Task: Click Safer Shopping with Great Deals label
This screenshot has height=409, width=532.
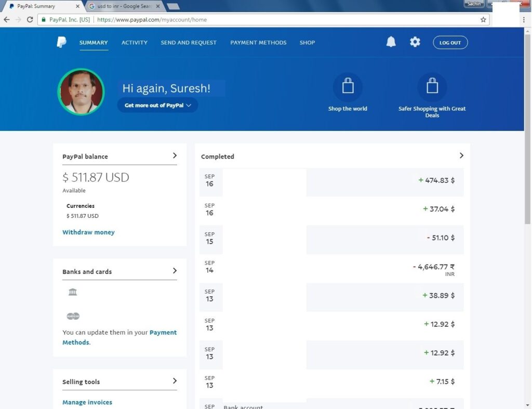Action: pos(432,112)
